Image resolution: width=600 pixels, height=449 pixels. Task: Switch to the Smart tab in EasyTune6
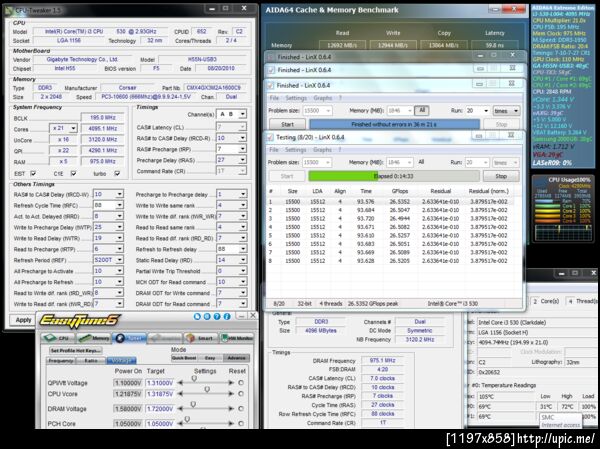[x=200, y=338]
